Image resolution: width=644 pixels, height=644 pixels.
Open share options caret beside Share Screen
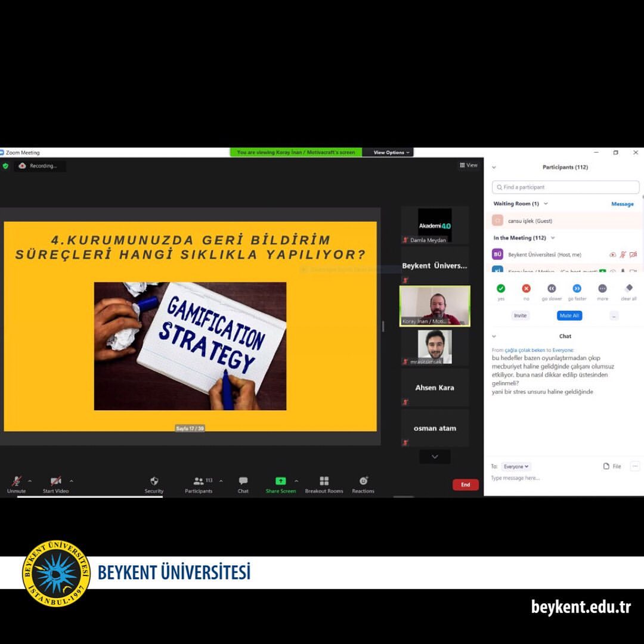296,481
